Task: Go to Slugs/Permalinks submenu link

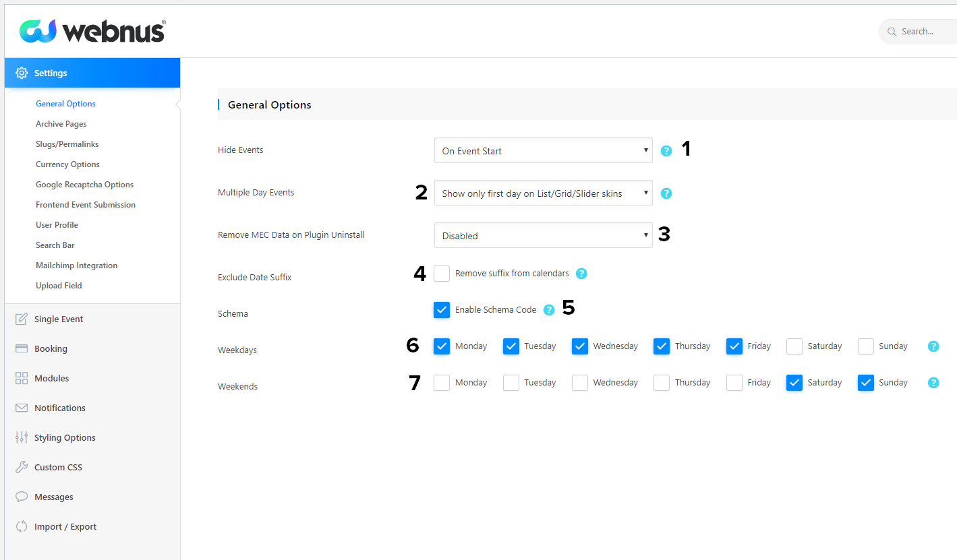Action: tap(67, 144)
